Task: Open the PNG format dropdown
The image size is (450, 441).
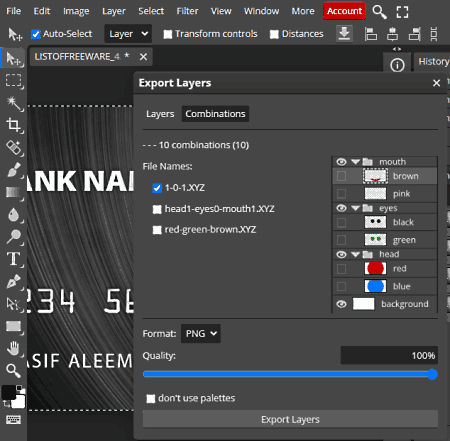Action: click(x=201, y=334)
